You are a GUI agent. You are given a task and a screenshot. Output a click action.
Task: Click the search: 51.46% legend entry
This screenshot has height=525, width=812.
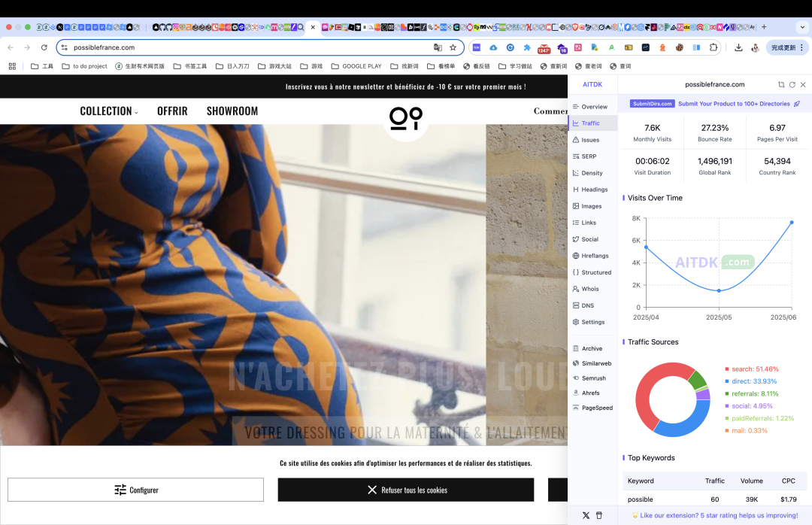click(x=752, y=369)
